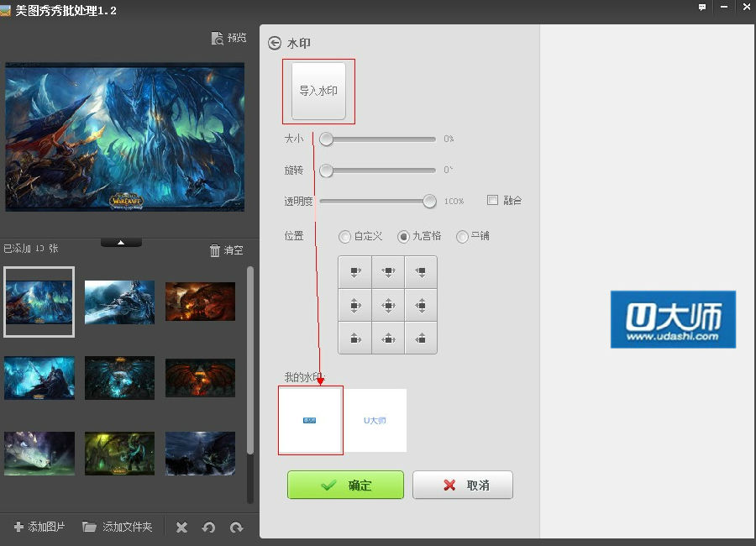Click the 透明度 opacity slider handle
The width and height of the screenshot is (756, 546).
tap(429, 201)
